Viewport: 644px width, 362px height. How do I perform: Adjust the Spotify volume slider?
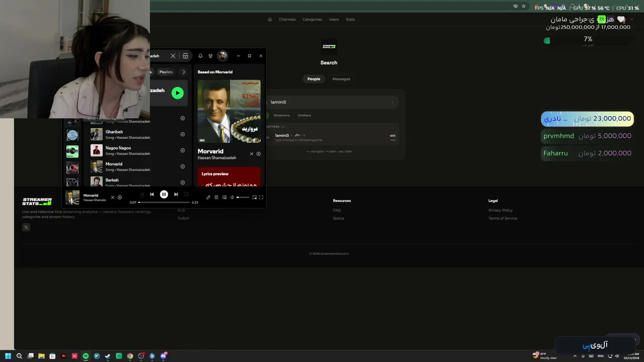coord(243,197)
